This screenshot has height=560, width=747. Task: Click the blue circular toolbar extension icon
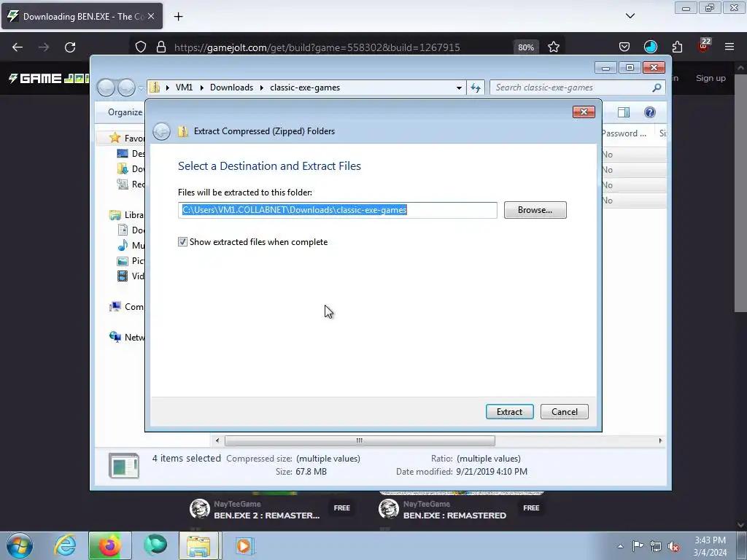click(650, 47)
